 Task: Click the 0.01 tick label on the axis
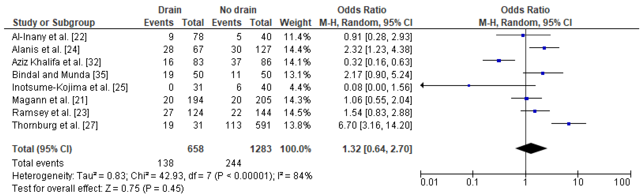429,182
